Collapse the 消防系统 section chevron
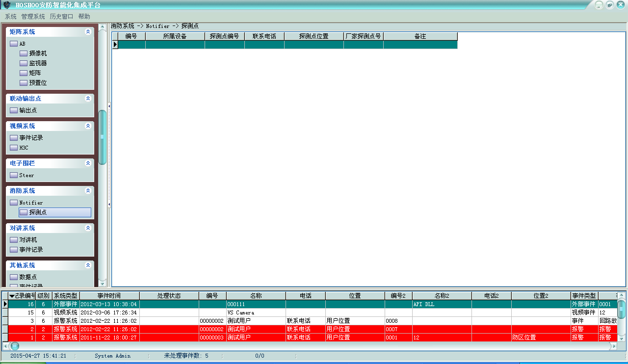Screen dimensions: 628x364 point(88,191)
